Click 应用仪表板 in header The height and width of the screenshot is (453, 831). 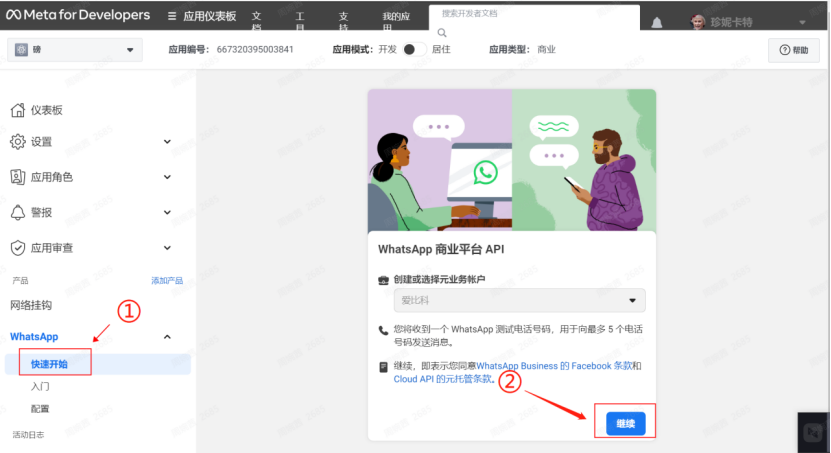click(210, 16)
